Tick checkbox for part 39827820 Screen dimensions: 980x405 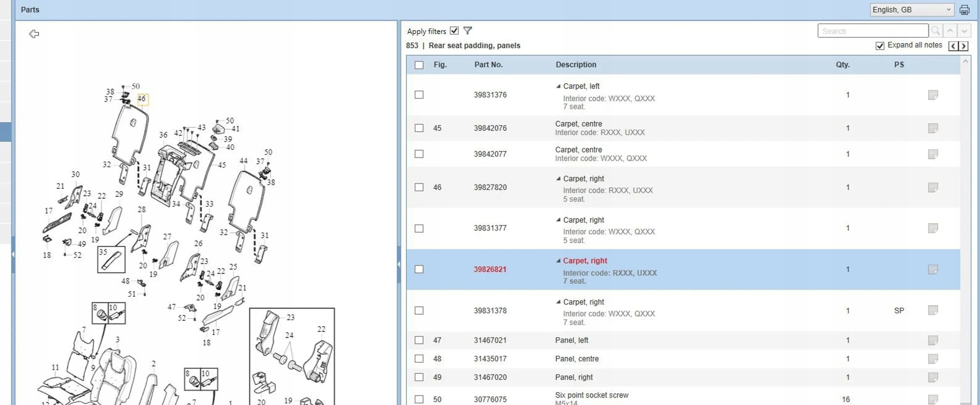[419, 187]
